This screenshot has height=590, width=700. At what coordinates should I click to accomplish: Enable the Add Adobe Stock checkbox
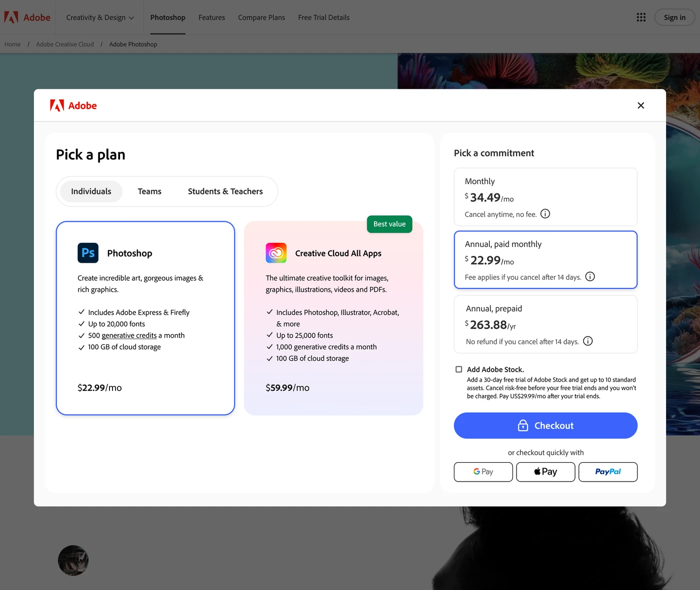(458, 370)
